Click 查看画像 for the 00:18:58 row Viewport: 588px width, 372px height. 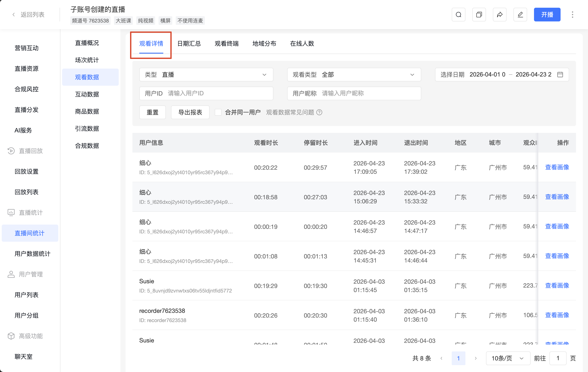(x=557, y=197)
